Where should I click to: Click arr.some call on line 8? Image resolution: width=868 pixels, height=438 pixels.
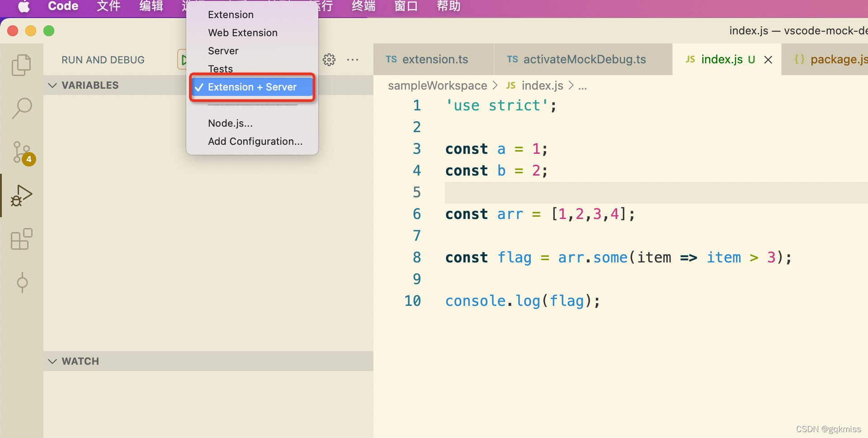coord(592,257)
